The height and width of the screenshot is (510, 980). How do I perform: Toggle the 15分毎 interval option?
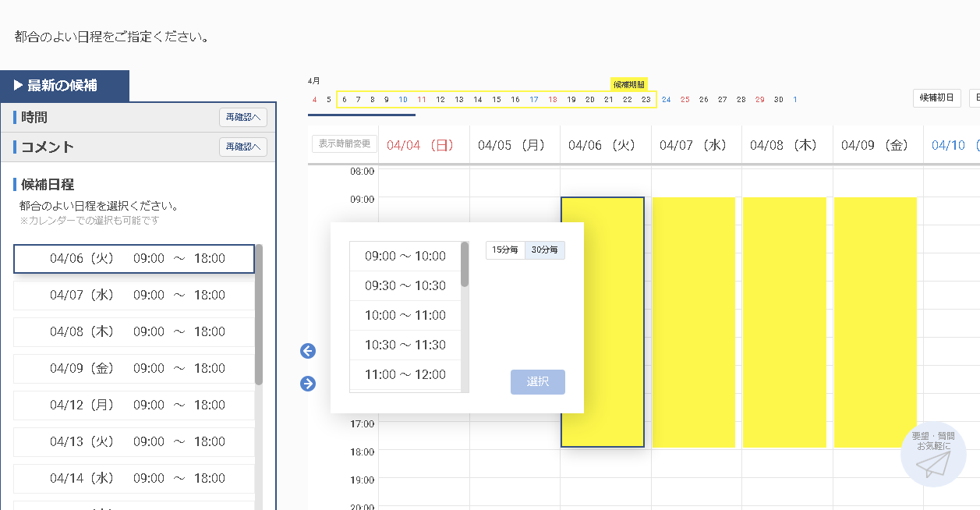[x=504, y=250]
